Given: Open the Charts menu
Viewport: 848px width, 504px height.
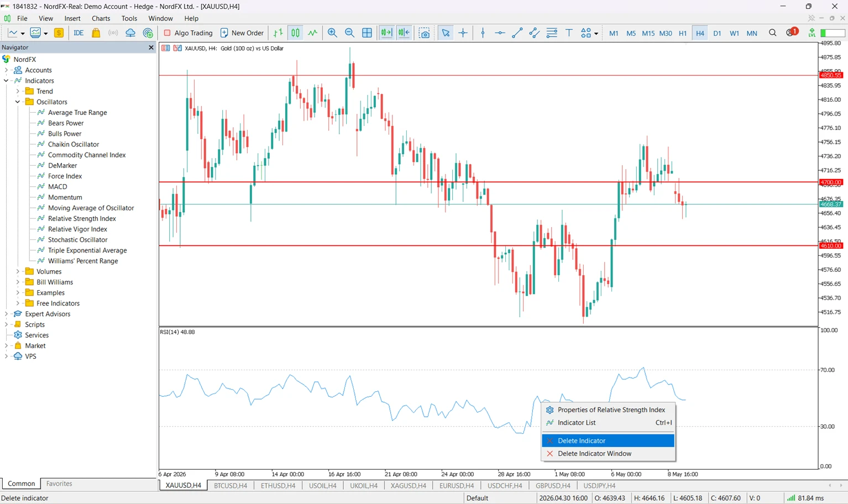Looking at the screenshot, I should coord(101,18).
